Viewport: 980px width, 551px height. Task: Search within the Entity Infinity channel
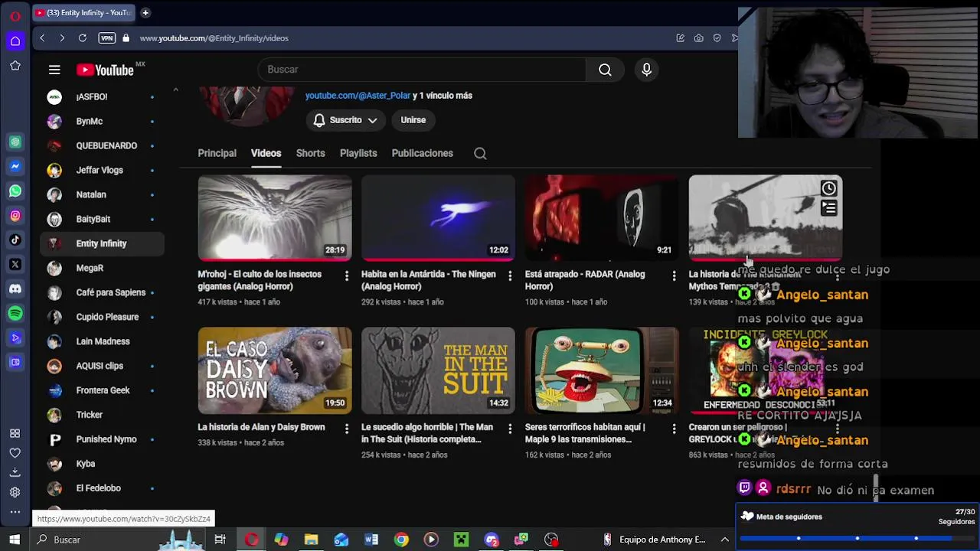(x=480, y=153)
